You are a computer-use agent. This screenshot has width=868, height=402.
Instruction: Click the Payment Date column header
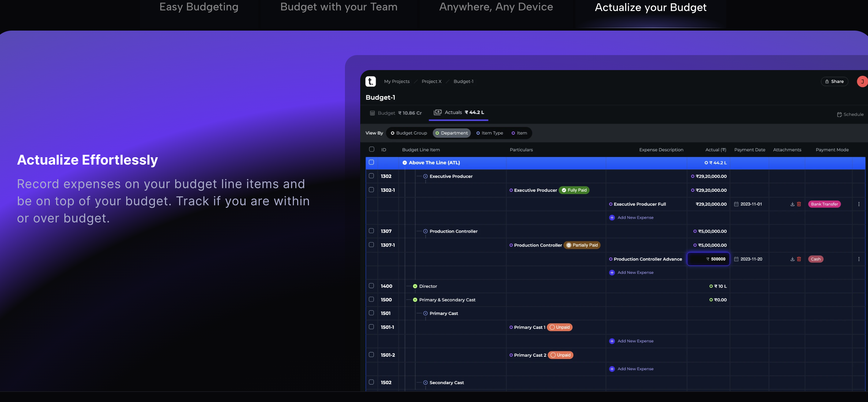pos(749,150)
